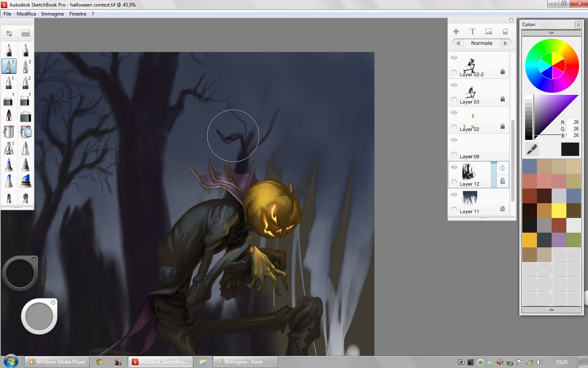This screenshot has height=368, width=588.
Task: Select the ballpoint pen 2 tool
Action: point(25,83)
